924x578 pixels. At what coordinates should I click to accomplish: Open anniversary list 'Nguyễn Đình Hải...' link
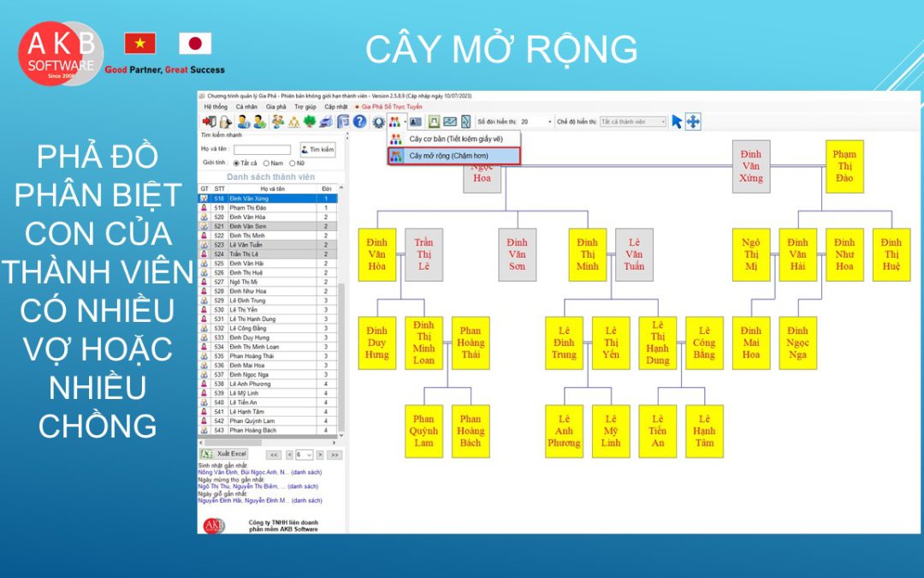[x=260, y=501]
